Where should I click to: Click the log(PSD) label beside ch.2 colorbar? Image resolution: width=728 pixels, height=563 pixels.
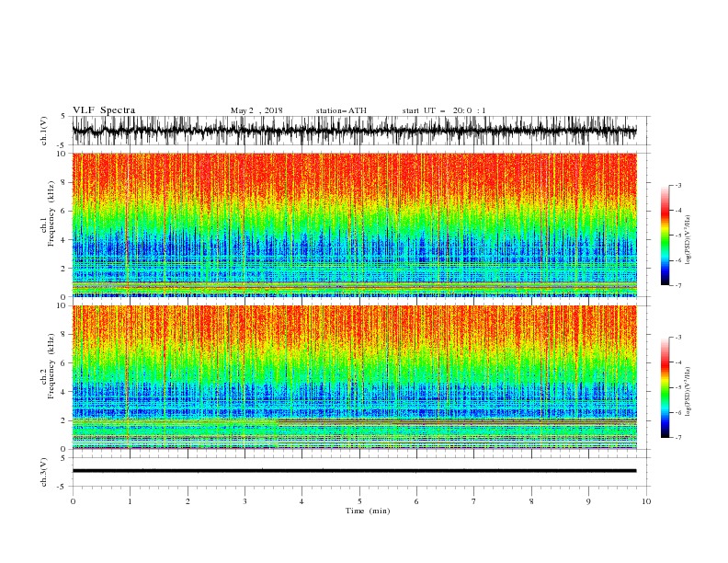pos(688,392)
